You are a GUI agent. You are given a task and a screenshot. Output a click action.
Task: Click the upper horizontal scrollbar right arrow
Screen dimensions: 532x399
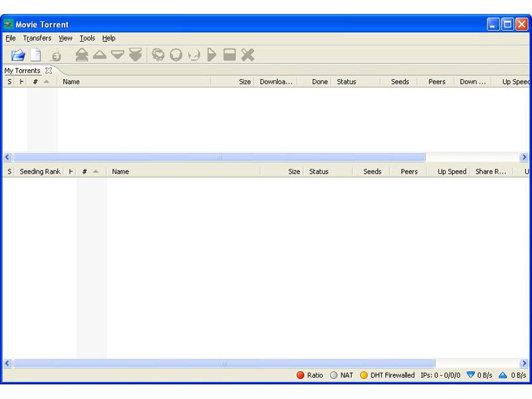pyautogui.click(x=525, y=157)
